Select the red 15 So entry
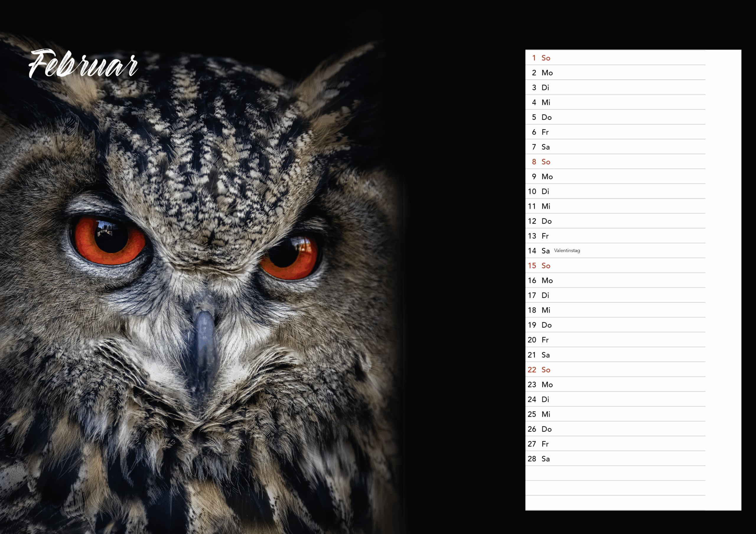 pyautogui.click(x=539, y=266)
